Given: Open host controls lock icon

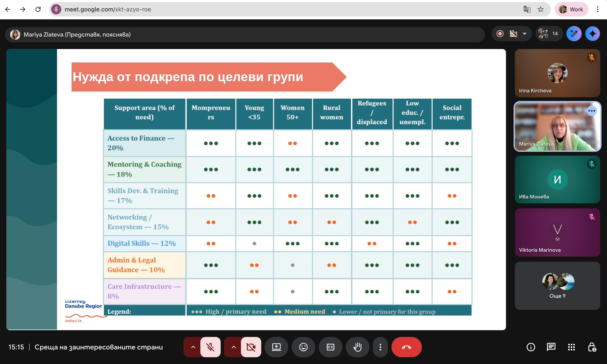Looking at the screenshot, I should click(x=592, y=347).
